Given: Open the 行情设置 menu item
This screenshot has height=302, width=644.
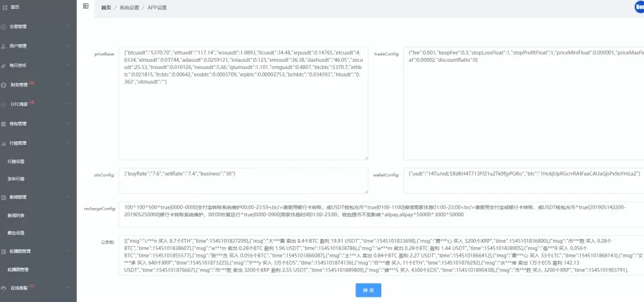Looking at the screenshot, I should [17, 161].
